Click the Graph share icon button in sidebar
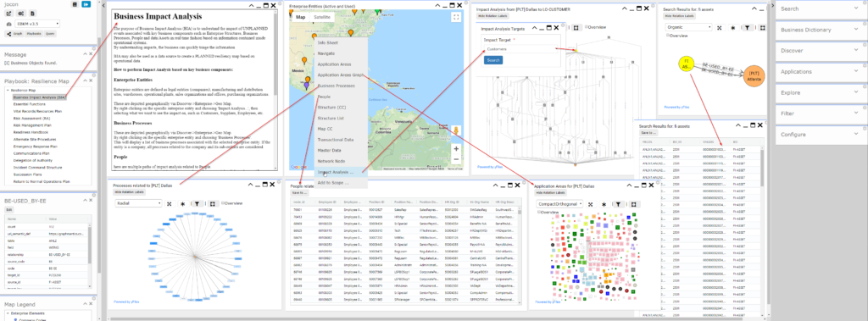Image resolution: width=868 pixels, height=321 pixels. (14, 33)
